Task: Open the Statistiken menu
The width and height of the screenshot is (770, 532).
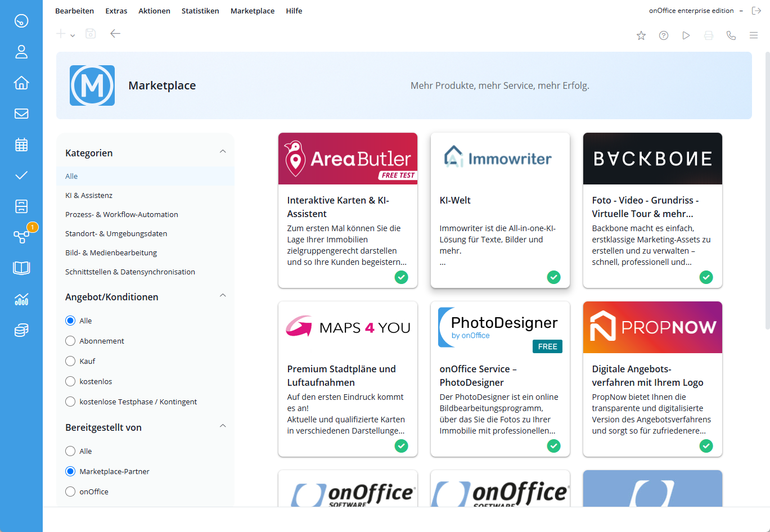Action: (x=200, y=11)
